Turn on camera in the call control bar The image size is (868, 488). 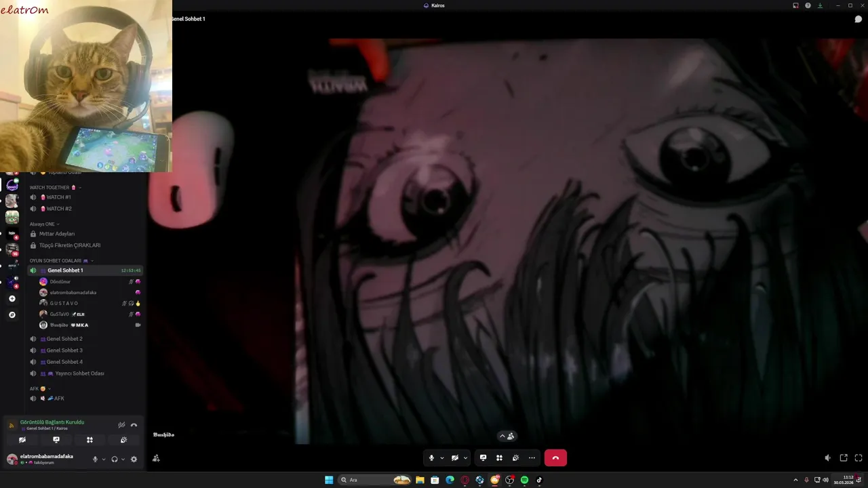[x=454, y=458]
